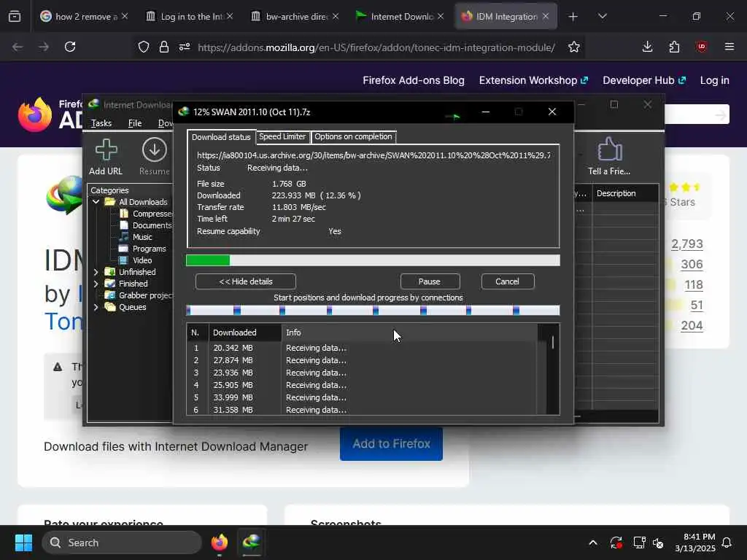
Task: Click the Internet Download Manager taskbar icon
Action: click(252, 542)
